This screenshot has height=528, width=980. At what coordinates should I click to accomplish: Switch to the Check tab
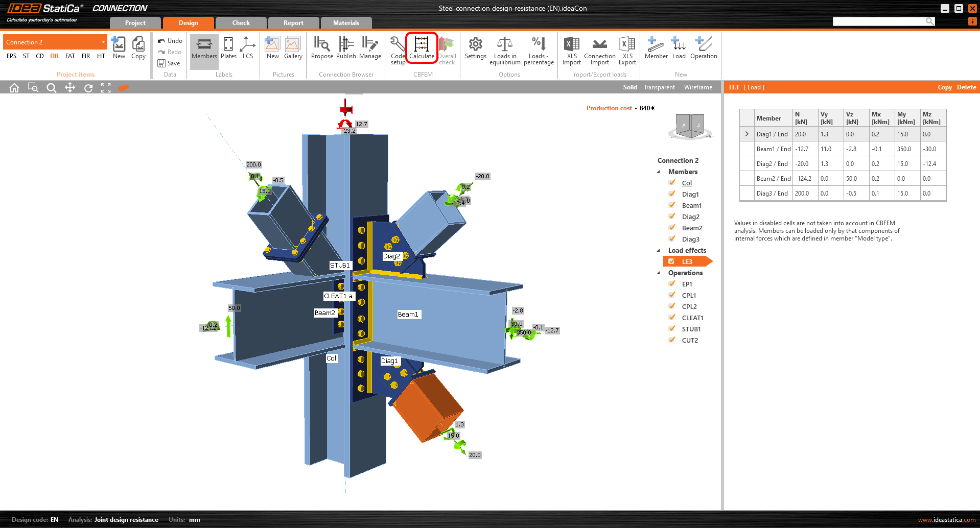241,22
